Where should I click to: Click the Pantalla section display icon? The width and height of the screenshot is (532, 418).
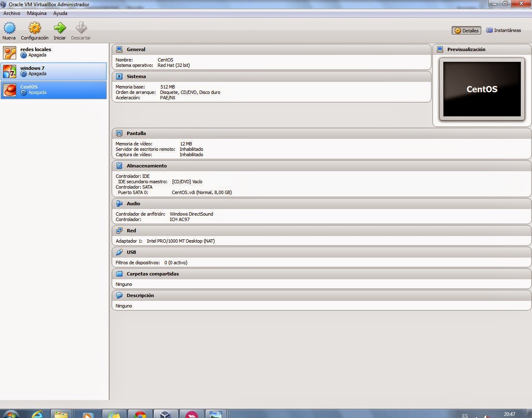119,133
